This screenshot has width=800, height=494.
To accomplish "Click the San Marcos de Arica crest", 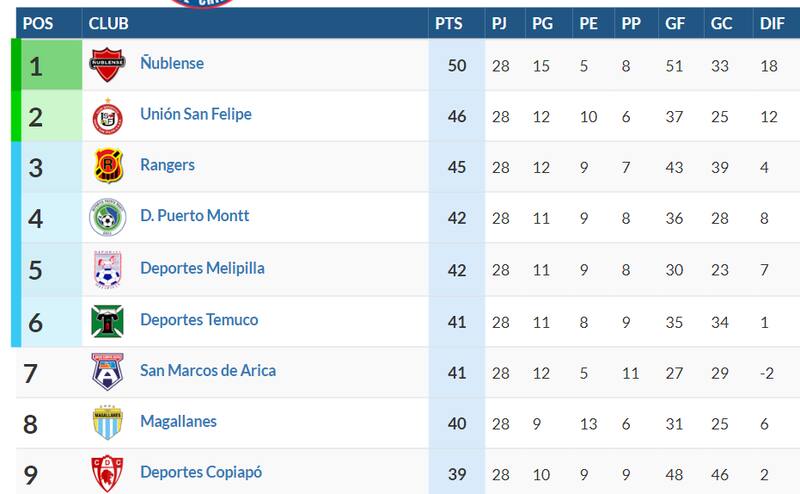I will (107, 372).
